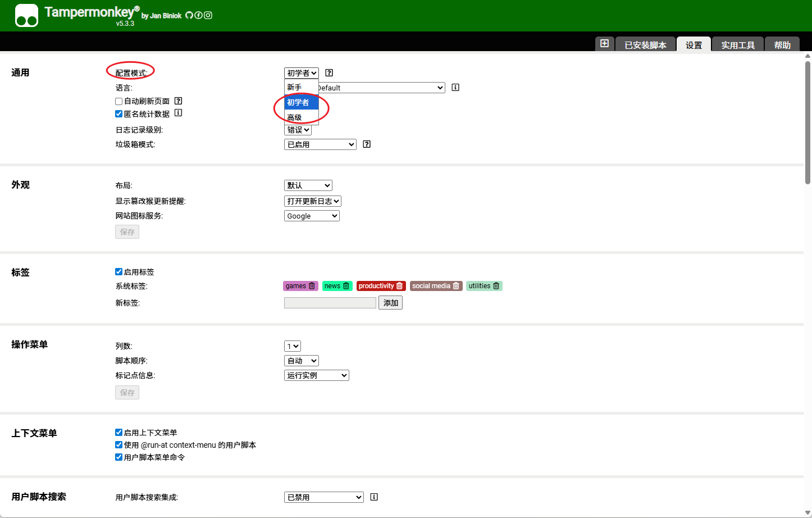
Task: Open 列数 dropdown showing 1
Action: click(x=293, y=346)
